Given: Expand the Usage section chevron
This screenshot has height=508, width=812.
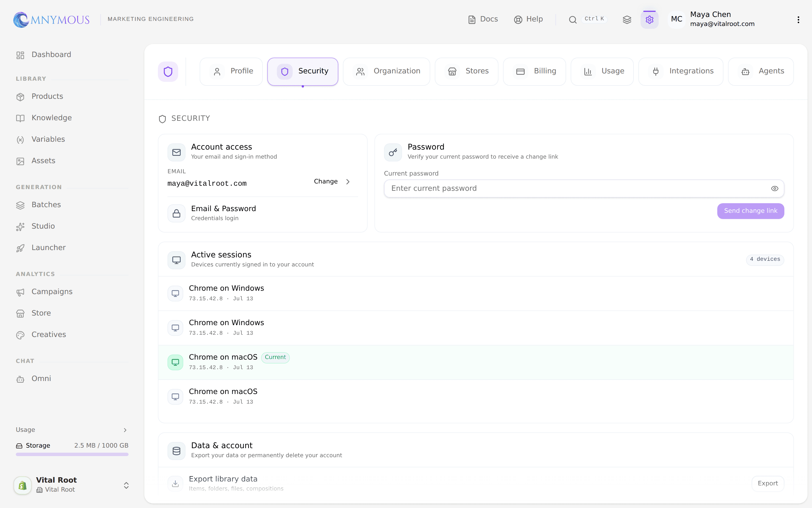Looking at the screenshot, I should click(x=125, y=430).
